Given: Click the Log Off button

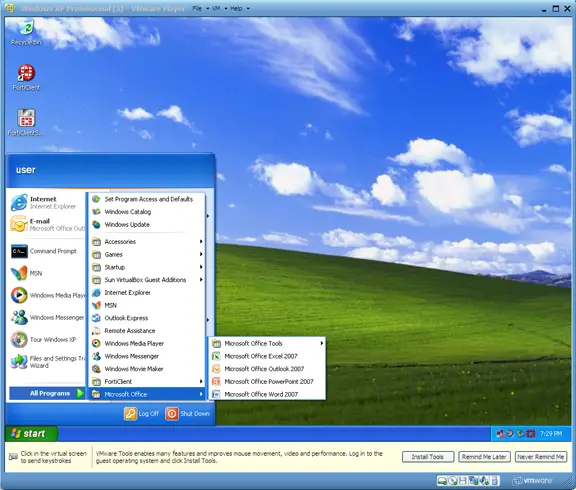Looking at the screenshot, I should [141, 414].
